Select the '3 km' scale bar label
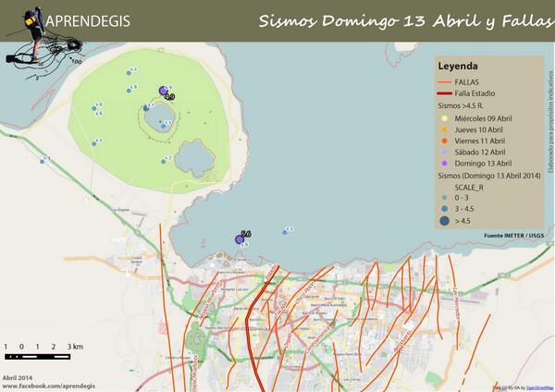 75,347
